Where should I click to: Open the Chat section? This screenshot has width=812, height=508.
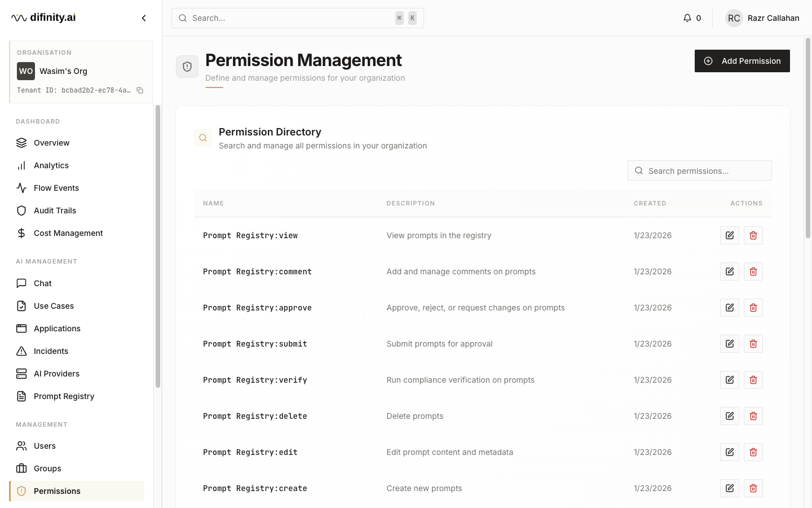click(x=77, y=283)
